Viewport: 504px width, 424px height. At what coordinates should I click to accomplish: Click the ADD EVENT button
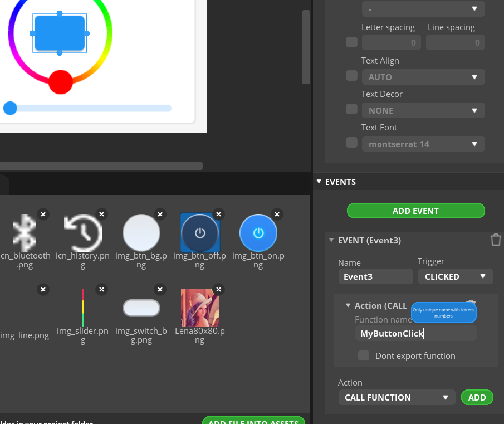[415, 211]
